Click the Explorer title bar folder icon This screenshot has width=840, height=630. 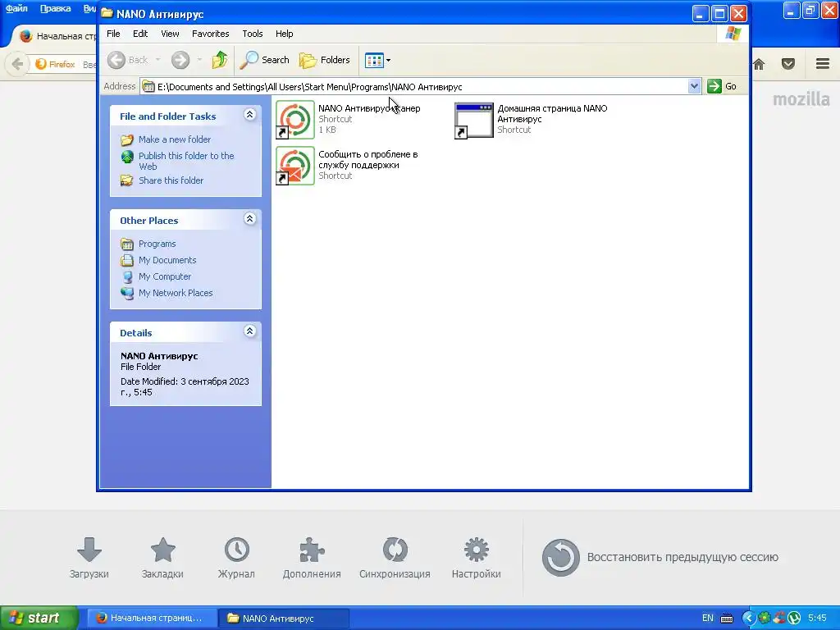[107, 13]
